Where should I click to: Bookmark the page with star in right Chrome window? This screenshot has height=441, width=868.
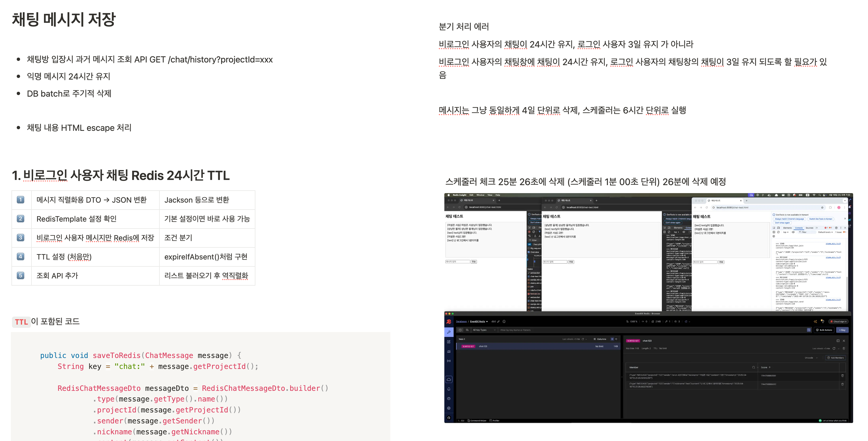click(x=822, y=207)
